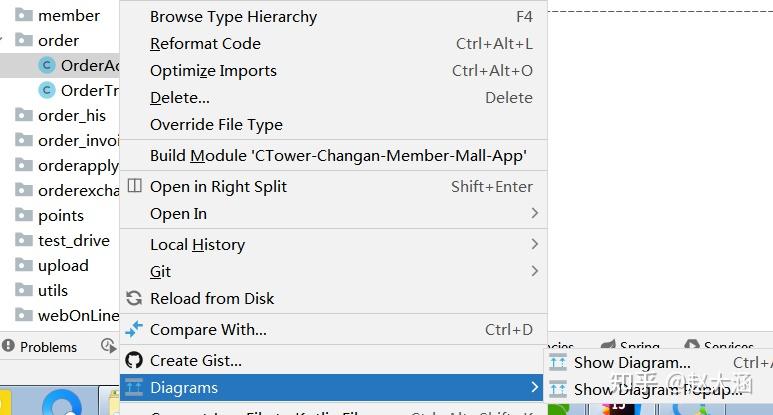Click the Diagrams menu icon
The width and height of the screenshot is (773, 415).
pyautogui.click(x=134, y=387)
